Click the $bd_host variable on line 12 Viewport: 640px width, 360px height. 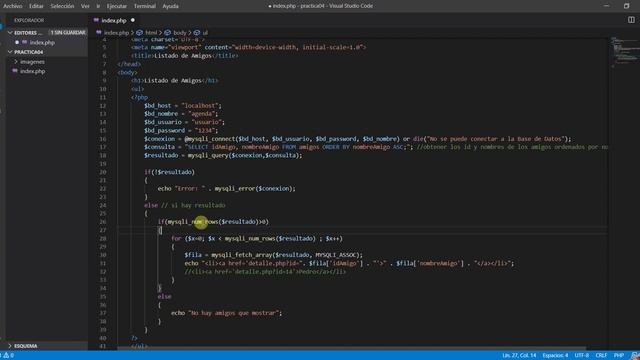pos(158,106)
